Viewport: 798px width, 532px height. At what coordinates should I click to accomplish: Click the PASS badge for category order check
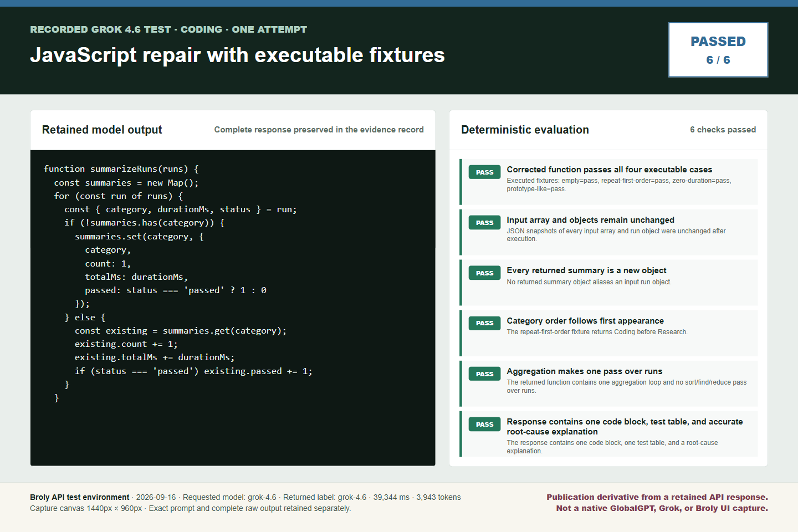point(484,323)
